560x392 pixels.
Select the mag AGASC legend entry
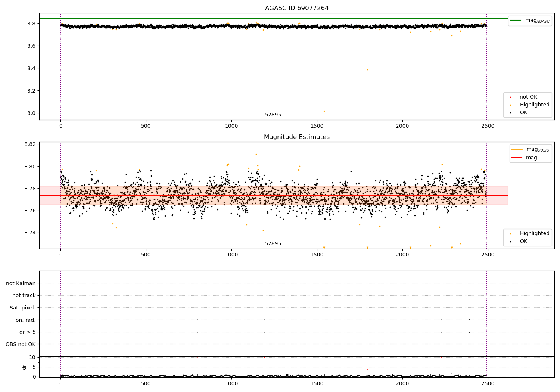[530, 21]
